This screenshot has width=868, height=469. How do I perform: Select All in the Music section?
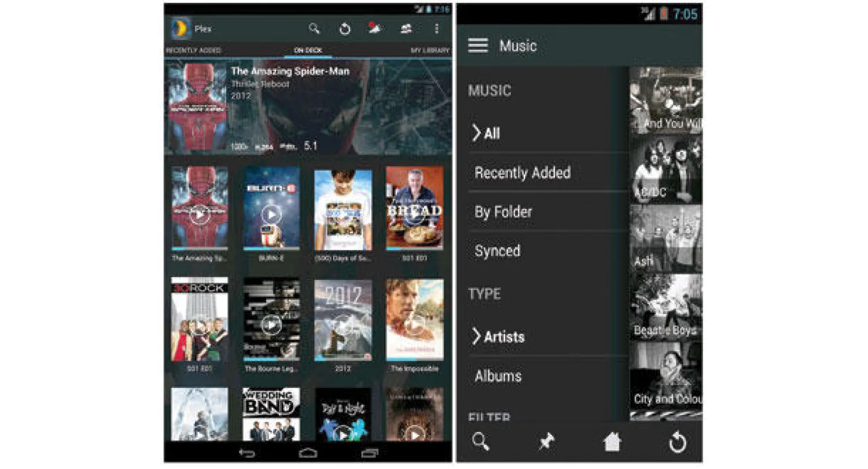coord(549,134)
